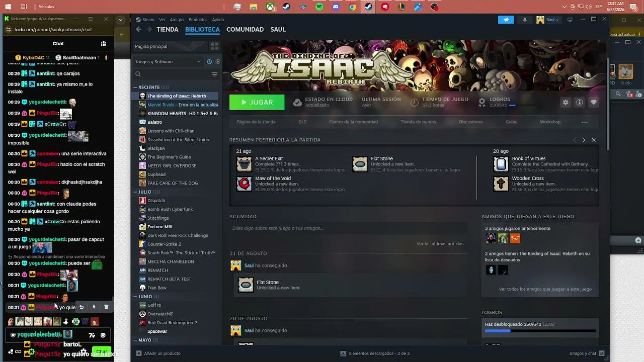644x362 pixels.
Task: Open Página de la tienda link
Action: click(x=256, y=122)
